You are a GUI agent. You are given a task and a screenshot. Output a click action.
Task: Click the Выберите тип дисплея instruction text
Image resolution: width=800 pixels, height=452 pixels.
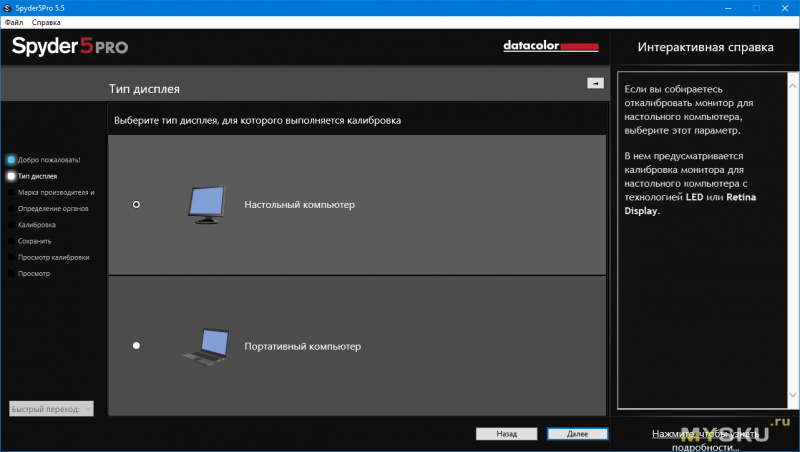click(258, 120)
